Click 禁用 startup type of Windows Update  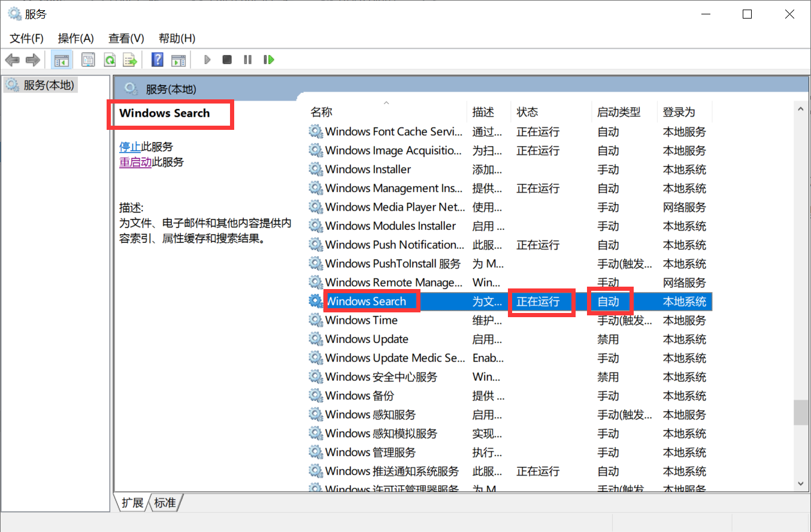[608, 339]
